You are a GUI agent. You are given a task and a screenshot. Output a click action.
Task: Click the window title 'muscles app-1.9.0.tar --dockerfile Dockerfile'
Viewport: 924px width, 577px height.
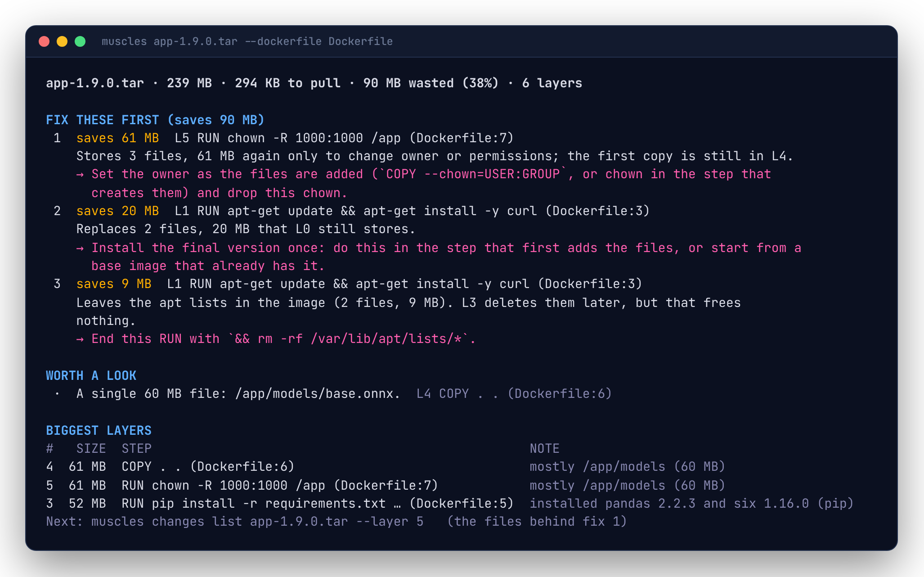[247, 41]
